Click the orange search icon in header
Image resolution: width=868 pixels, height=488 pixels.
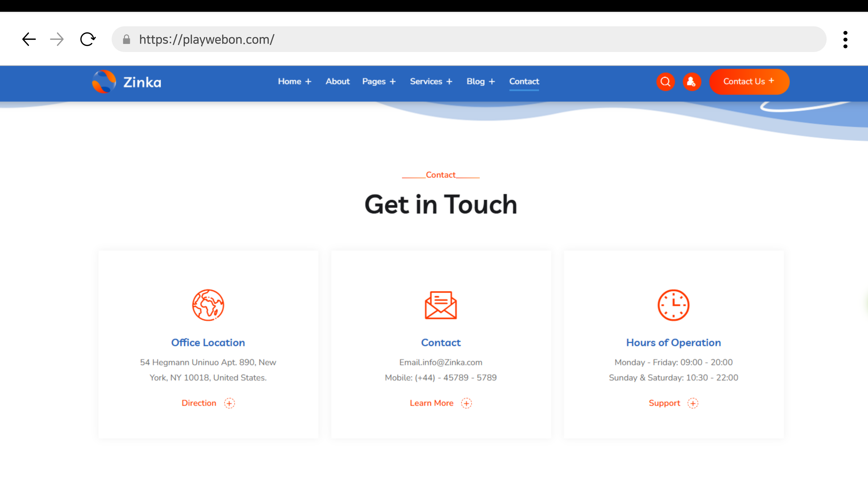665,82
